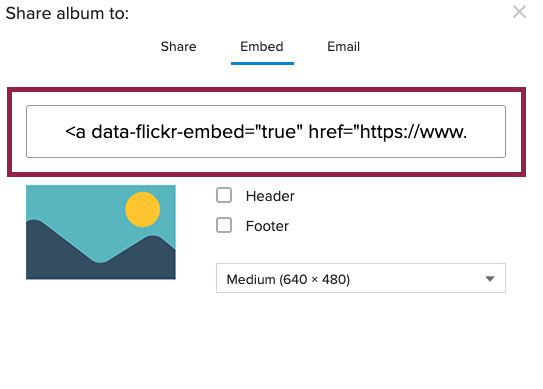Tick the Footer checkbox
The height and width of the screenshot is (389, 543).
tap(224, 225)
